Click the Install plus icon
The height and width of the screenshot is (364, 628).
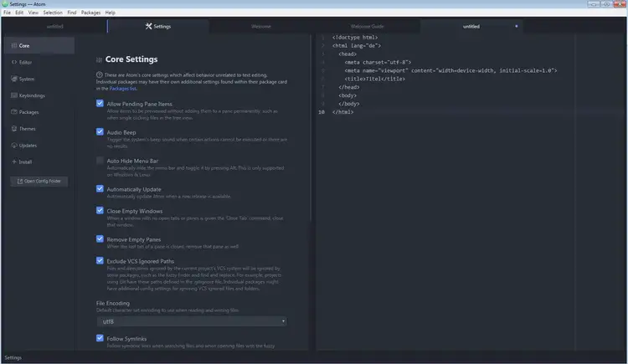14,161
